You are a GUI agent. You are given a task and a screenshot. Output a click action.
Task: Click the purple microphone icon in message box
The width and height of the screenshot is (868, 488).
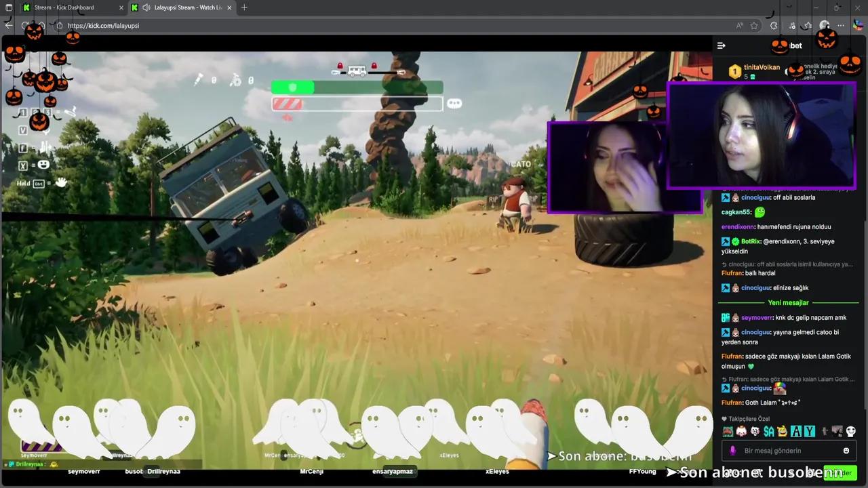point(732,451)
